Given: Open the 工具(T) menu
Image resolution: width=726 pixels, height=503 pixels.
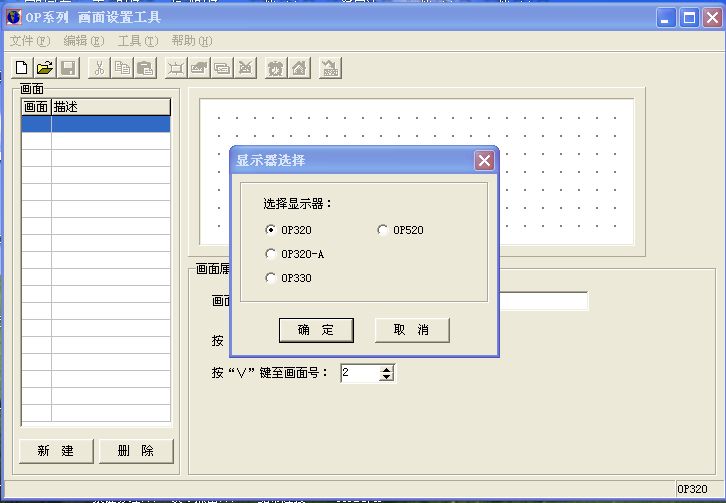Looking at the screenshot, I should (138, 41).
